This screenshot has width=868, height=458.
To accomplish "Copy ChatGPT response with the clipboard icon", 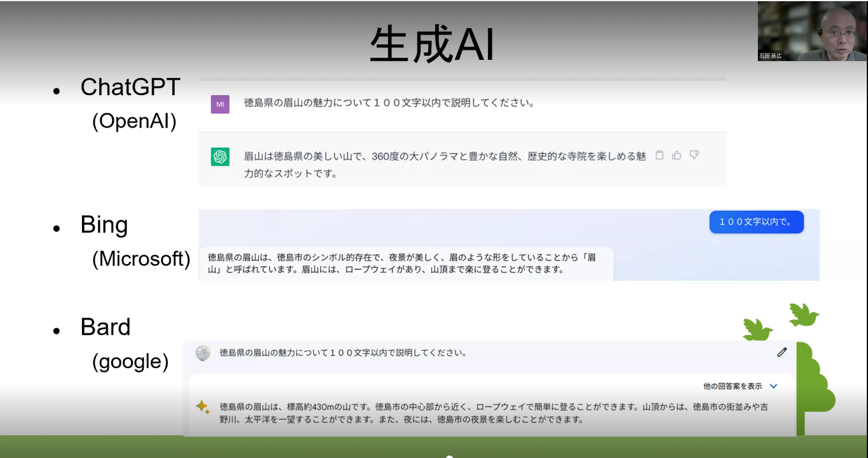I will point(659,155).
